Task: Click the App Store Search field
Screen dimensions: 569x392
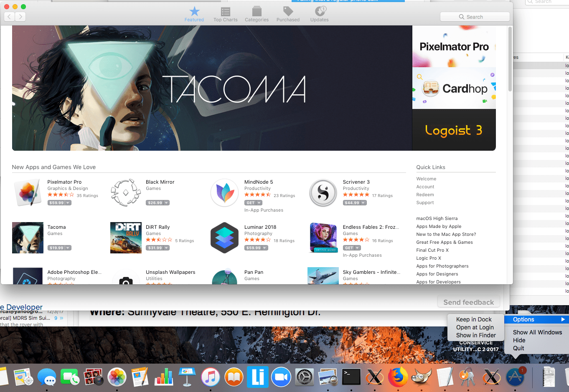Action: (x=475, y=17)
